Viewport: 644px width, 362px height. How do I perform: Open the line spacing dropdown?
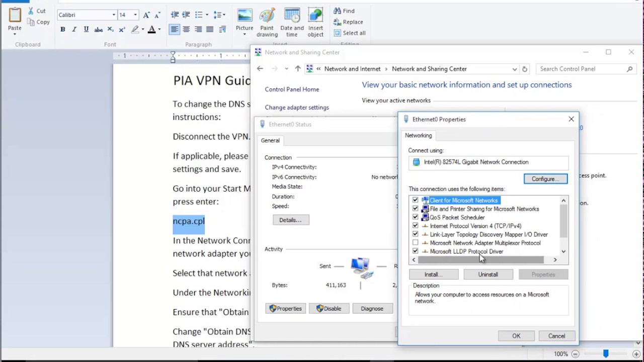click(x=223, y=15)
